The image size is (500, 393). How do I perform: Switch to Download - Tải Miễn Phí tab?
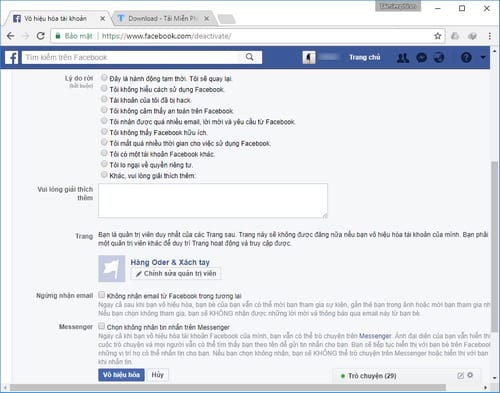pos(162,19)
